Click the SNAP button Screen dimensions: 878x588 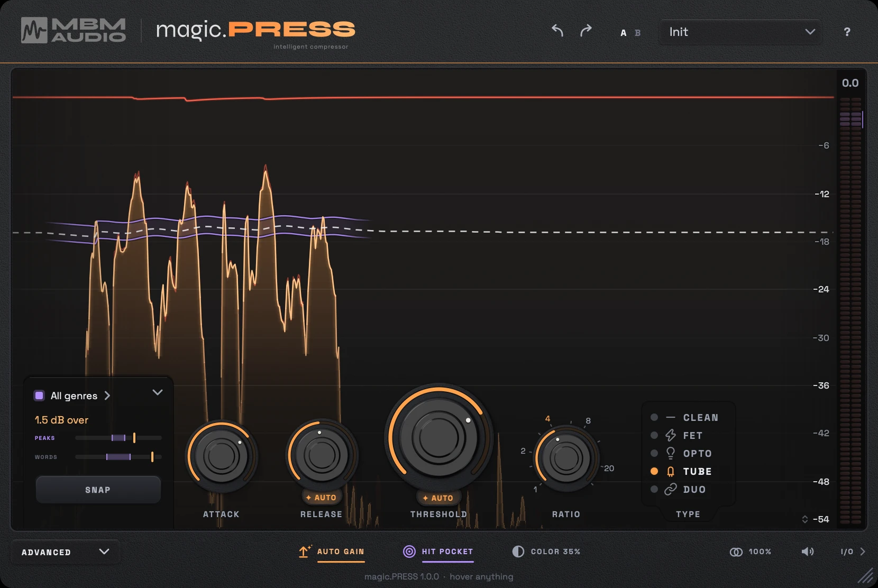(x=98, y=490)
